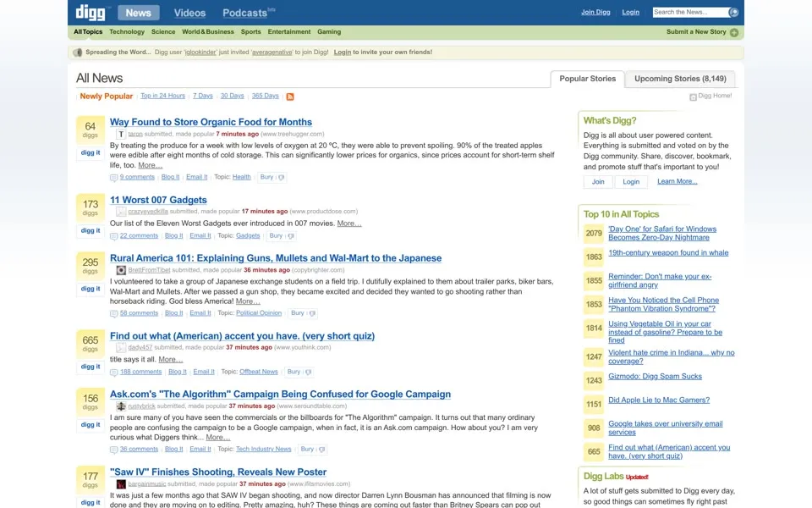
Task: Click Join button in What's Digg box
Action: (x=598, y=182)
